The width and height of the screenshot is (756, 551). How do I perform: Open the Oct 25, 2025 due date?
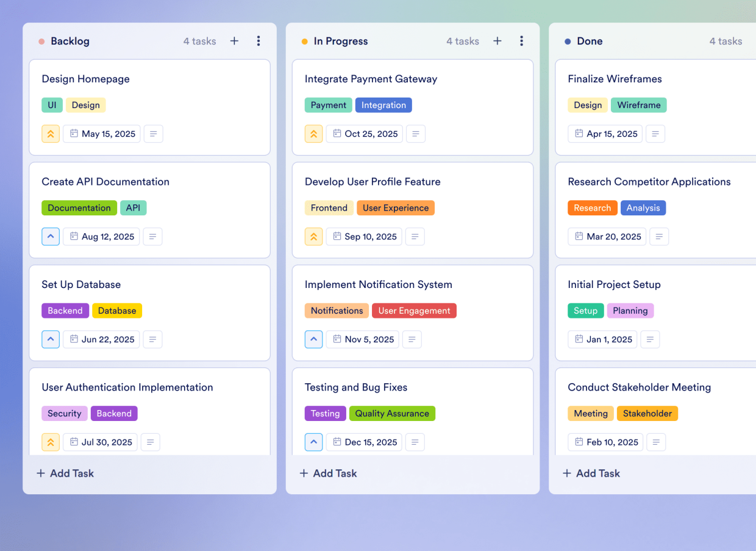pos(365,134)
